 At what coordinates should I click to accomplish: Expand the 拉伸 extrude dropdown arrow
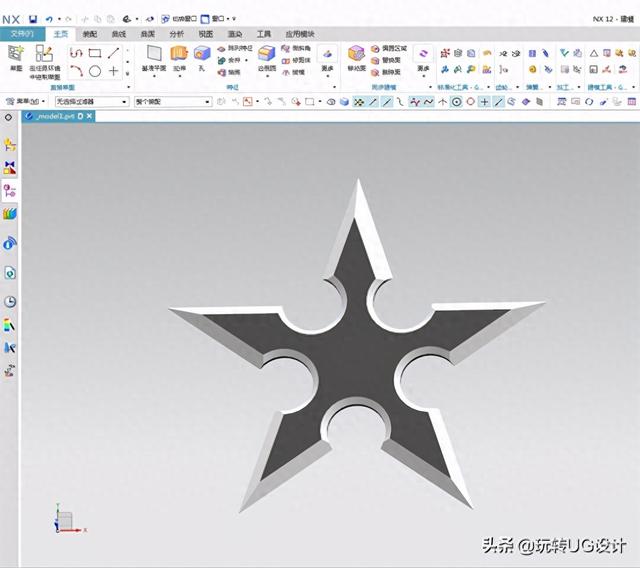click(x=180, y=76)
